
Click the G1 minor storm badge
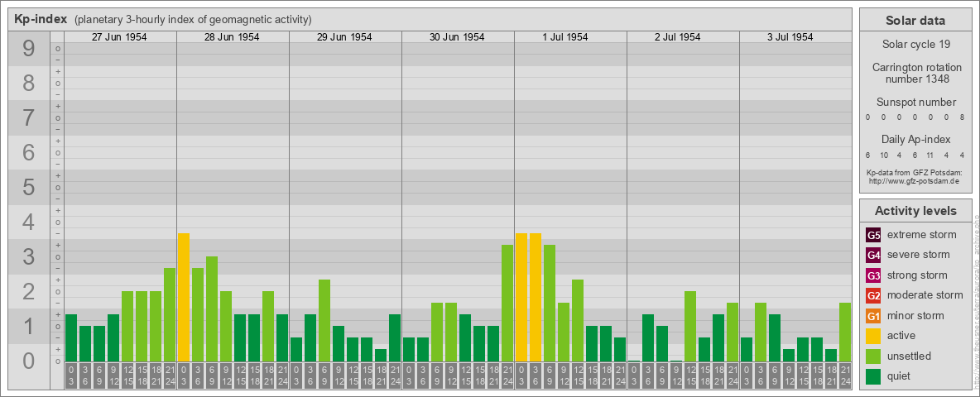point(873,316)
